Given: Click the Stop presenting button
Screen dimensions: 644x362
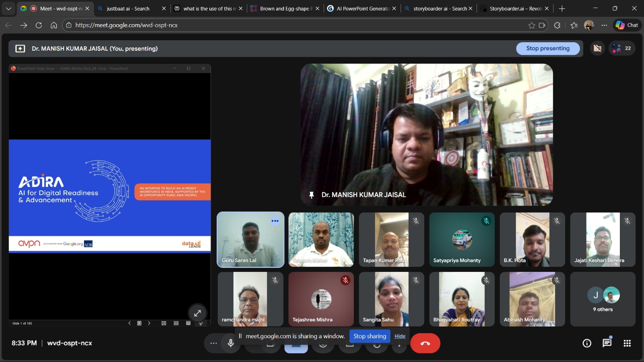Looking at the screenshot, I should coord(547,48).
